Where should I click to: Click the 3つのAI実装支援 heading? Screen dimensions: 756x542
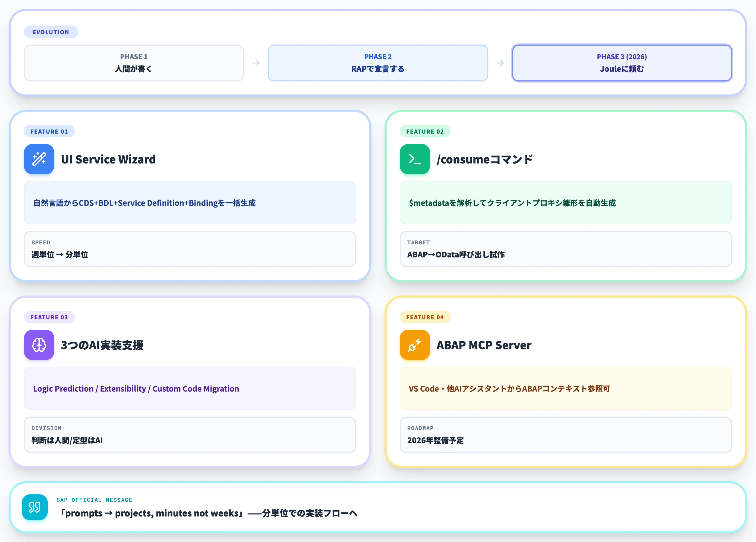tap(102, 345)
